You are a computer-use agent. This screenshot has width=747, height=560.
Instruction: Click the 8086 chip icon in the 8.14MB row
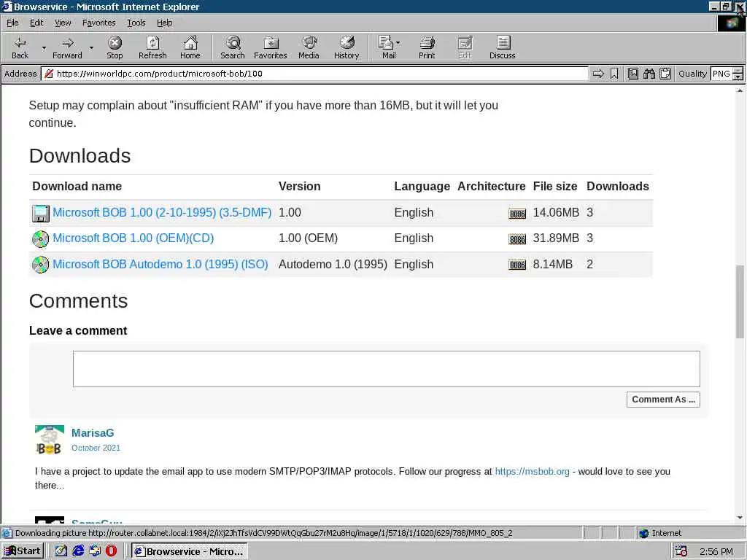click(517, 265)
